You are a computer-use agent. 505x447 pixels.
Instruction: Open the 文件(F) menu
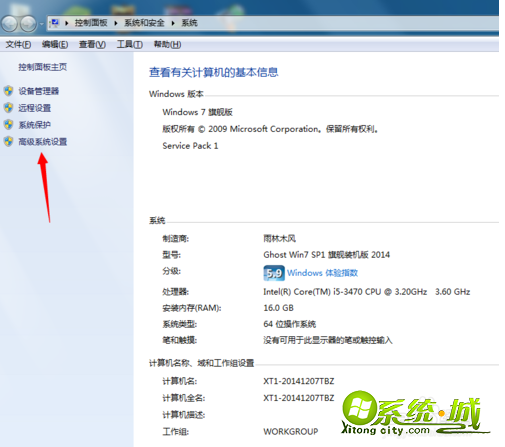pyautogui.click(x=18, y=44)
